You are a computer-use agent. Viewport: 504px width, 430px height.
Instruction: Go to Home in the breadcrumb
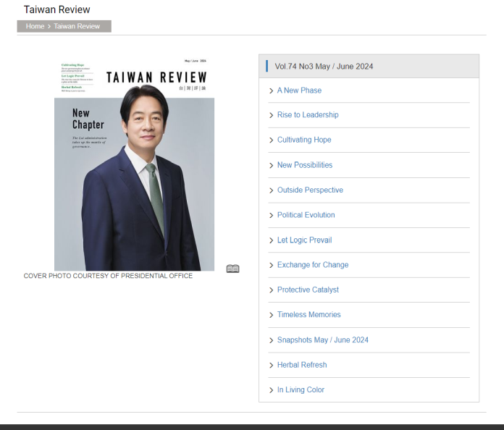pyautogui.click(x=35, y=26)
